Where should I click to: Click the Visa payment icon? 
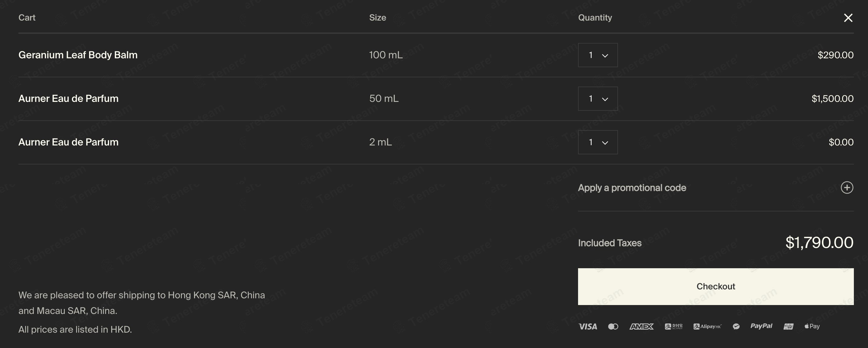tap(588, 327)
